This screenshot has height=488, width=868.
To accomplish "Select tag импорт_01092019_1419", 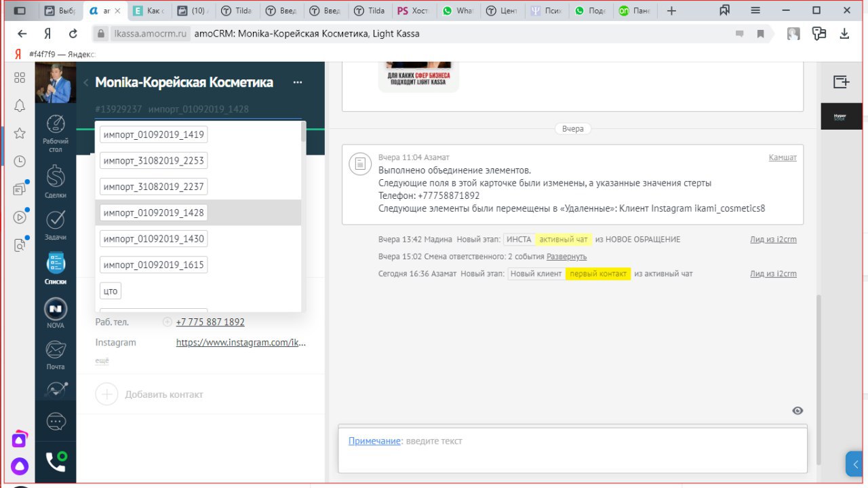I will point(153,134).
